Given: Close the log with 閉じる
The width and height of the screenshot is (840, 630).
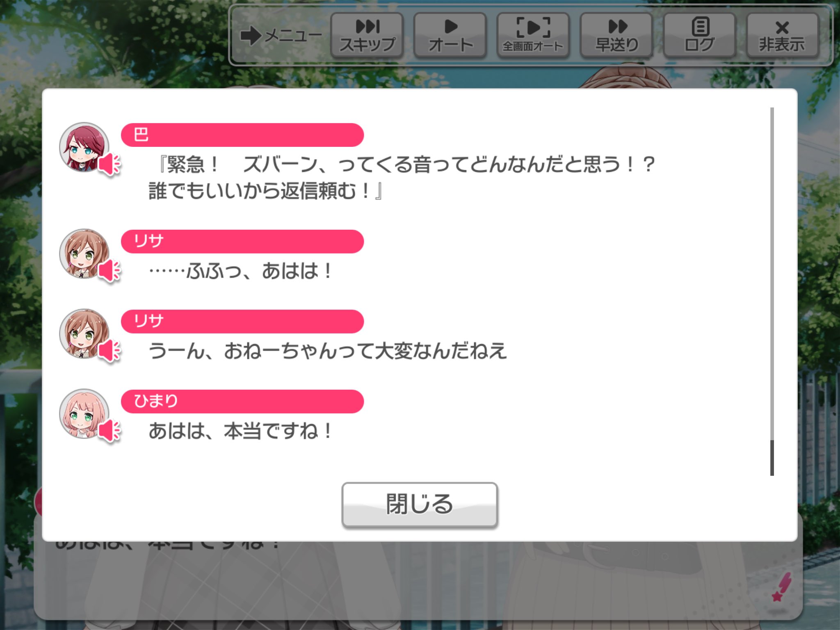Looking at the screenshot, I should (x=420, y=504).
